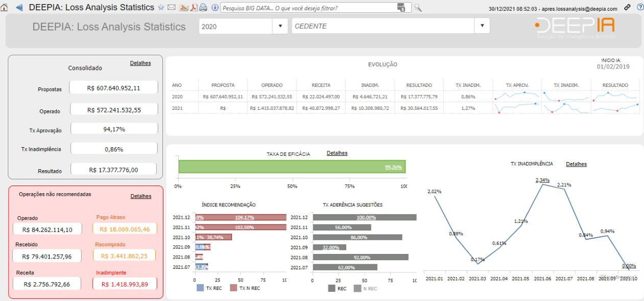Click the TX N REC legend swatch
Image resolution: width=644 pixels, height=301 pixels.
click(x=234, y=288)
